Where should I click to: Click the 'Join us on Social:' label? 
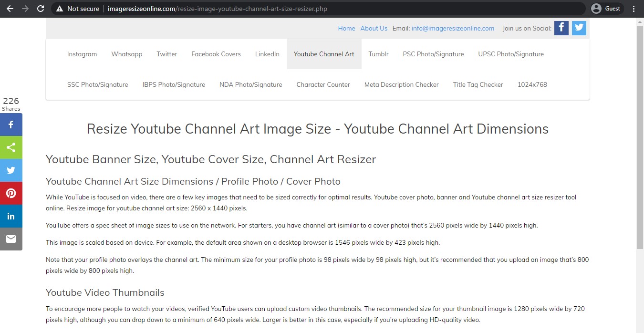pyautogui.click(x=527, y=28)
